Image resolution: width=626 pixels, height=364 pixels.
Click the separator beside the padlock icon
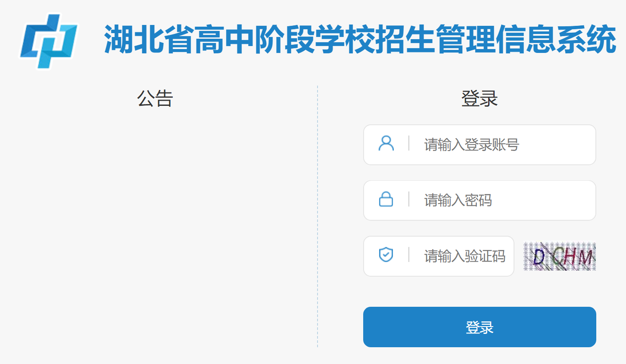409,200
